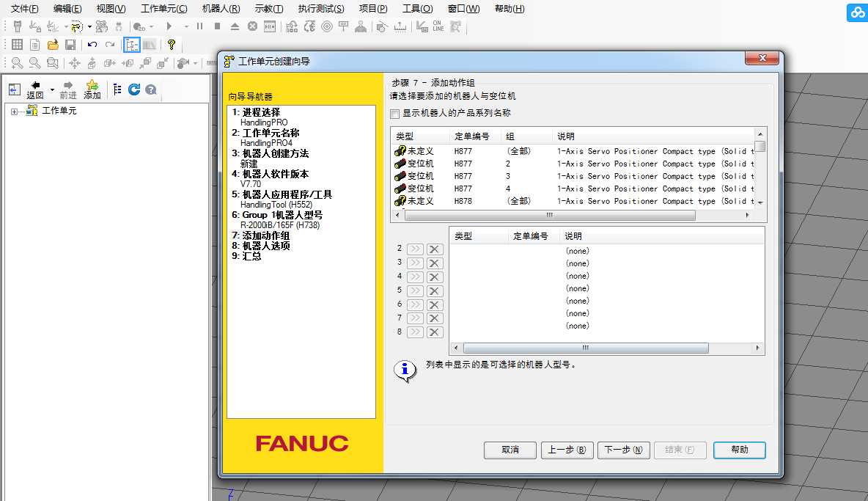The height and width of the screenshot is (501, 868).
Task: Expand the 工作单元 tree node
Action: (14, 111)
